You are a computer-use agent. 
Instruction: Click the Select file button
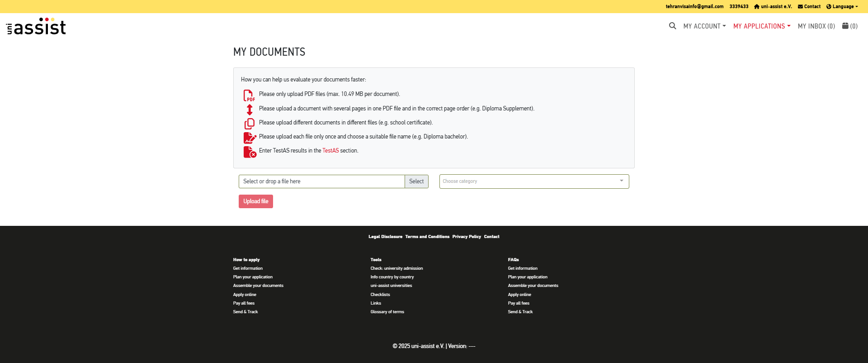(x=416, y=181)
